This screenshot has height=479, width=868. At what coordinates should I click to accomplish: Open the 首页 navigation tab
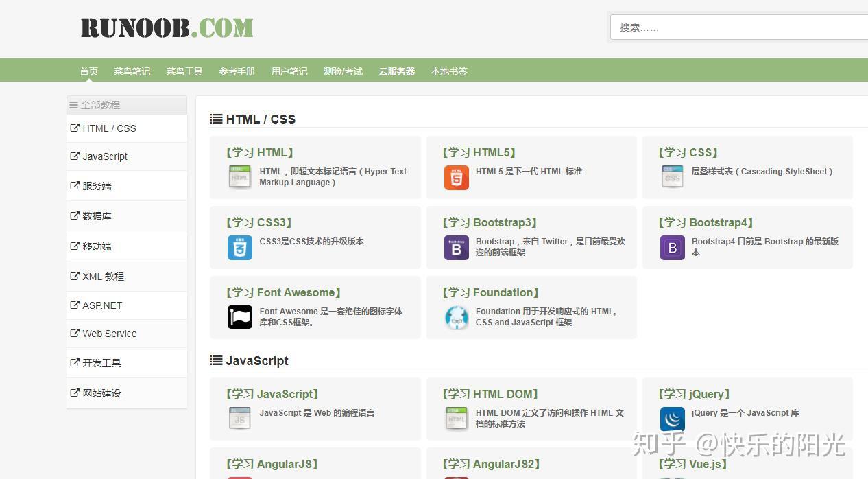89,71
